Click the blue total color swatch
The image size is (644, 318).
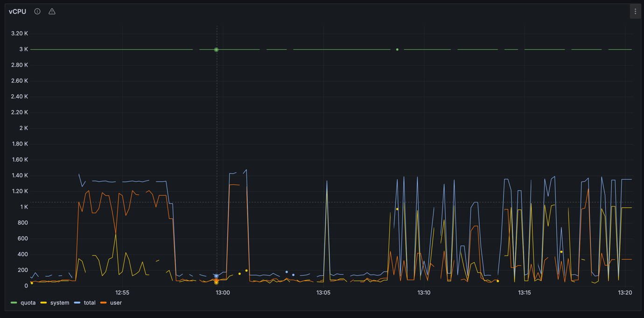77,303
